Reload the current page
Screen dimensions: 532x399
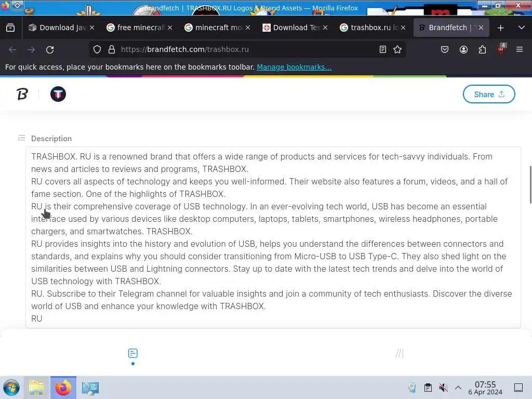[50, 50]
